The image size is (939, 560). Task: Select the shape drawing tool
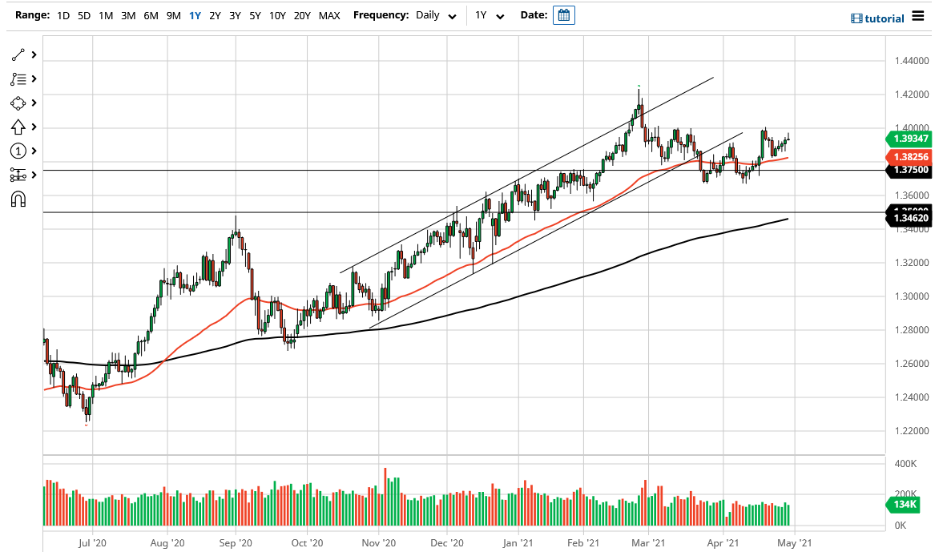16,103
